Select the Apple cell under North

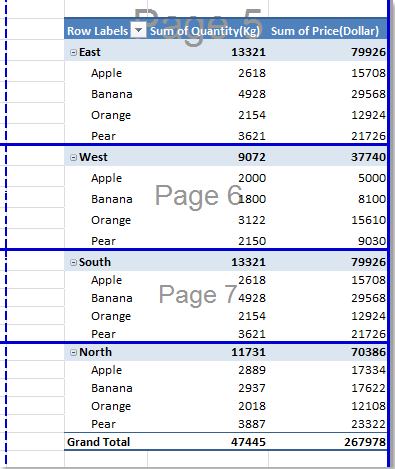(x=107, y=370)
